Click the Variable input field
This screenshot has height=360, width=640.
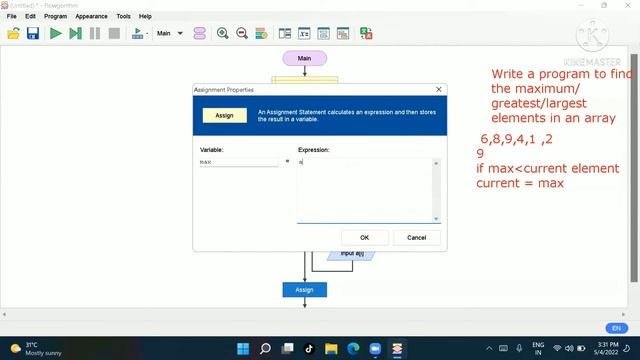[239, 162]
